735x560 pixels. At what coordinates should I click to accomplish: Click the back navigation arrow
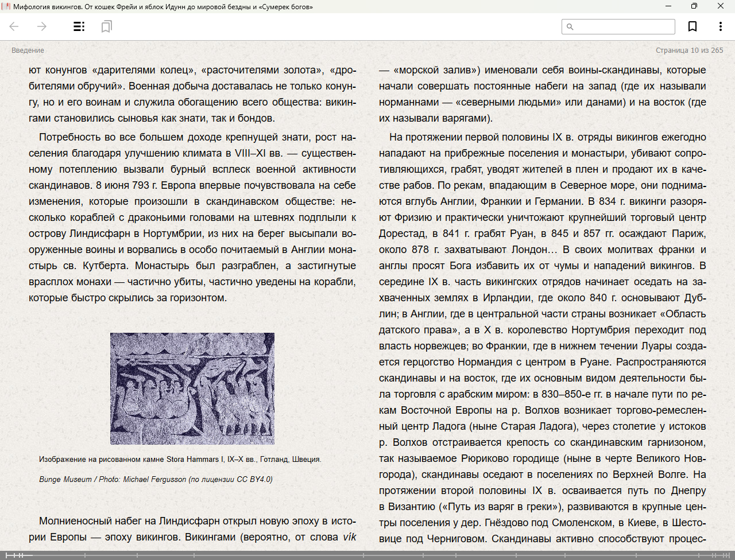(14, 26)
